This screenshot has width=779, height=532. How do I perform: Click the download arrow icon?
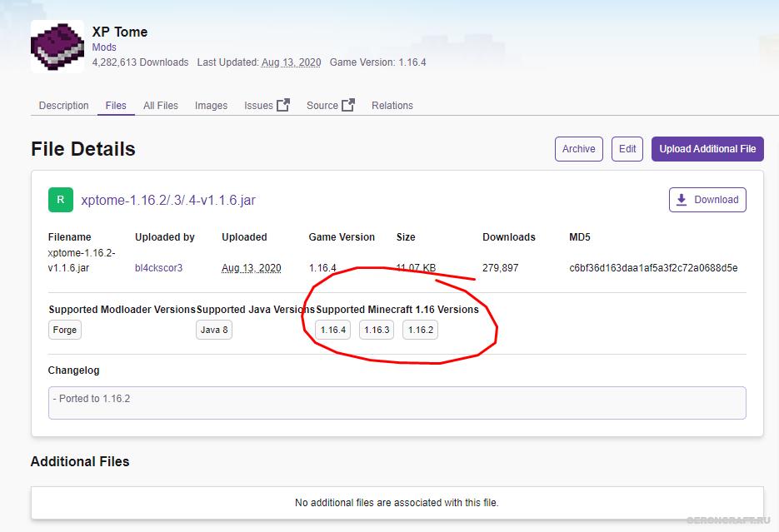682,200
